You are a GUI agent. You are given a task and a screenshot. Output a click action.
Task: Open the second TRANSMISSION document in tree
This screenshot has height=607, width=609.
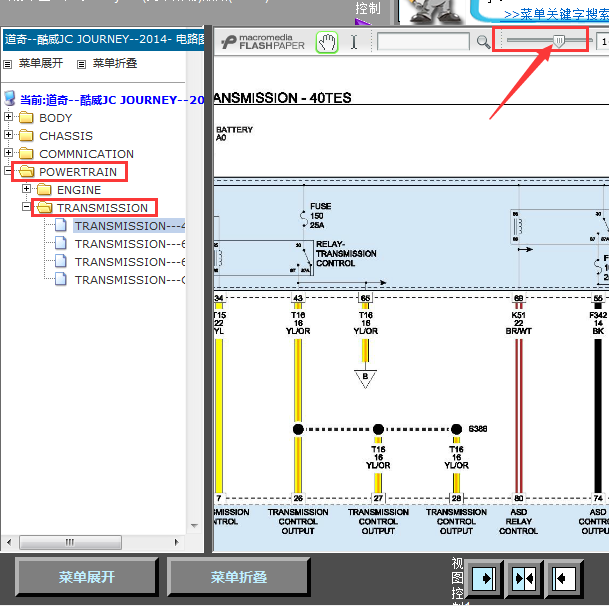coord(129,244)
